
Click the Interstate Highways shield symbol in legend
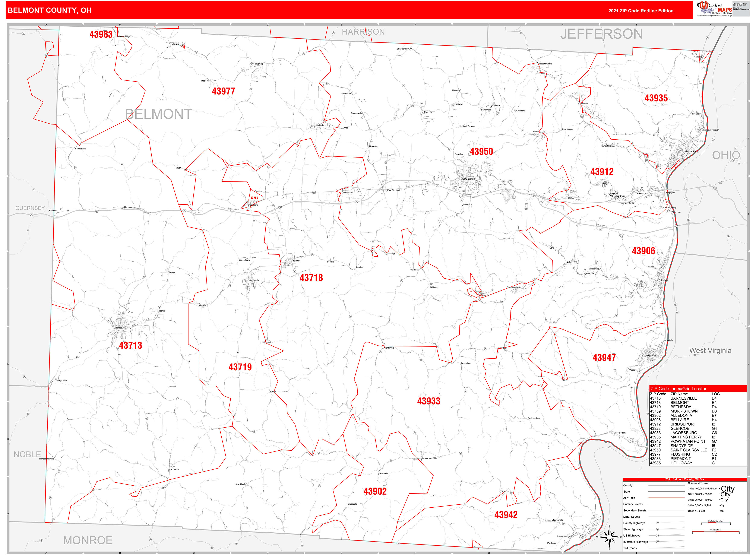(658, 542)
